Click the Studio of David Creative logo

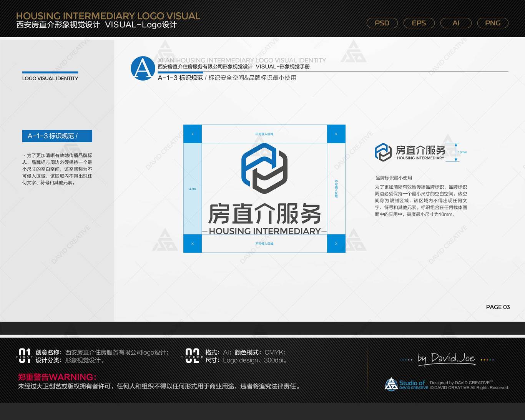406,384
